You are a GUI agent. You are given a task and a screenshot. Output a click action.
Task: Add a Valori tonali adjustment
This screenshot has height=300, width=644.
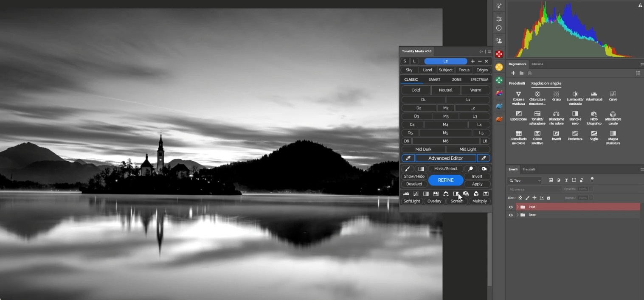594,94
